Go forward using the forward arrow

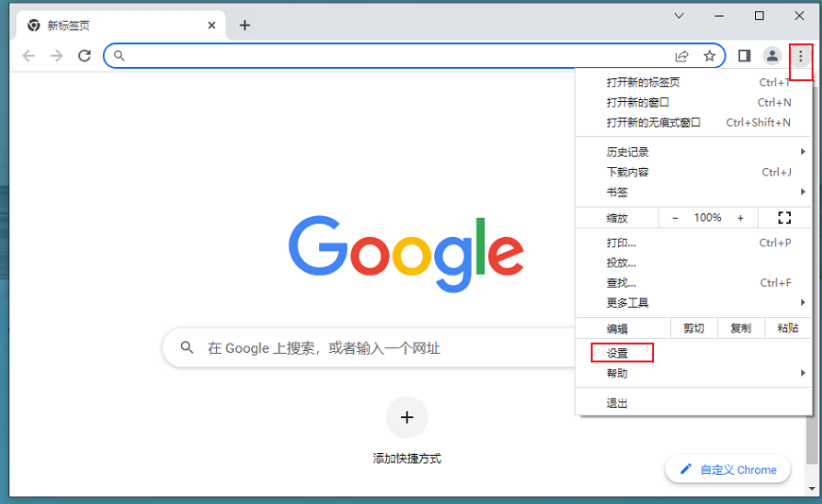point(57,56)
